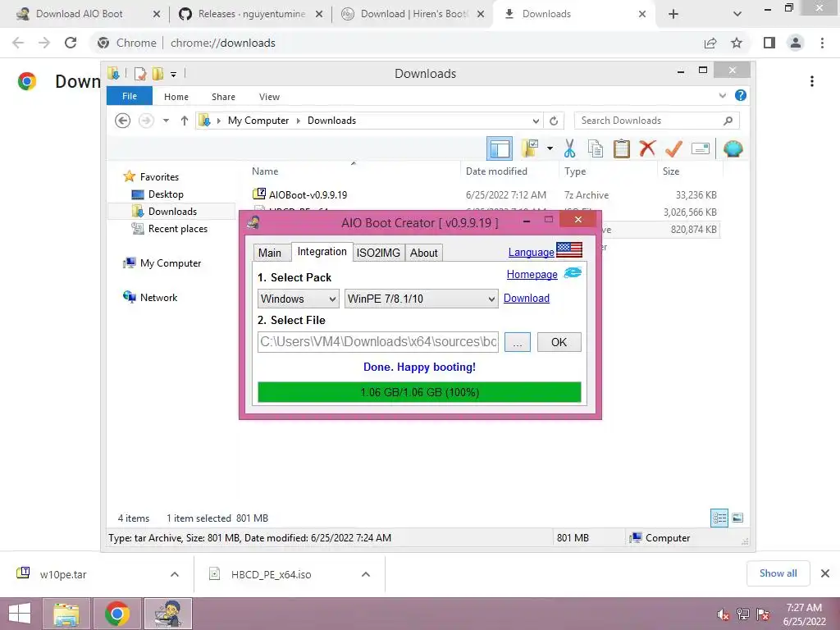Sort by Size column header
This screenshot has width=840, height=630.
click(x=671, y=171)
